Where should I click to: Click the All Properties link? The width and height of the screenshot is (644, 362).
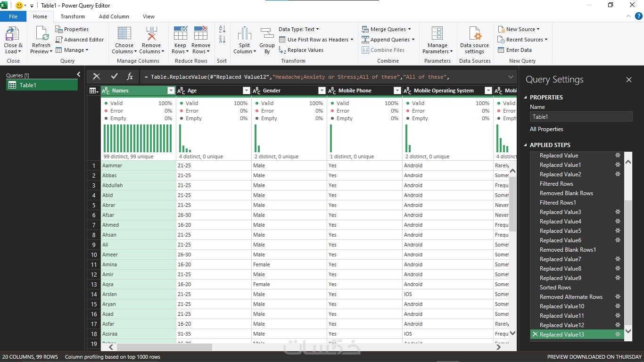click(x=546, y=129)
